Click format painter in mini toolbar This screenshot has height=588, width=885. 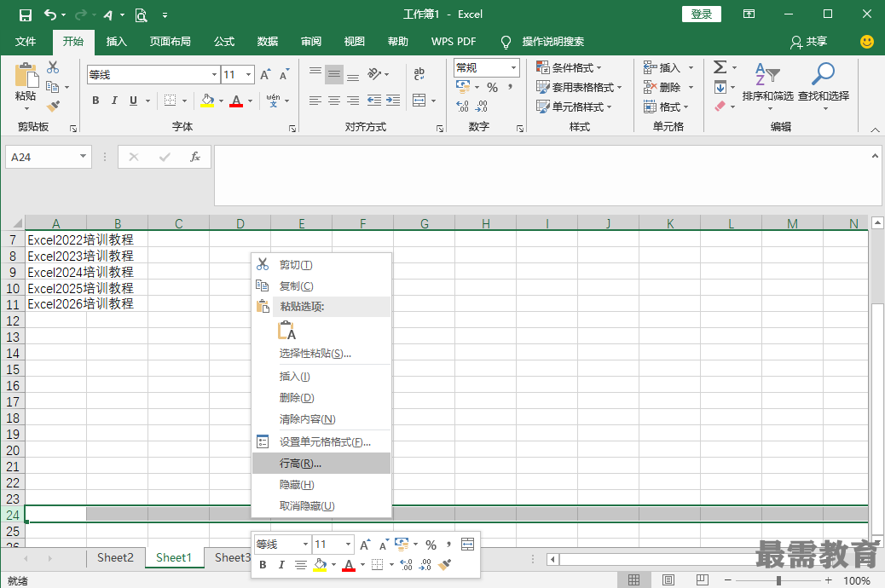444,564
